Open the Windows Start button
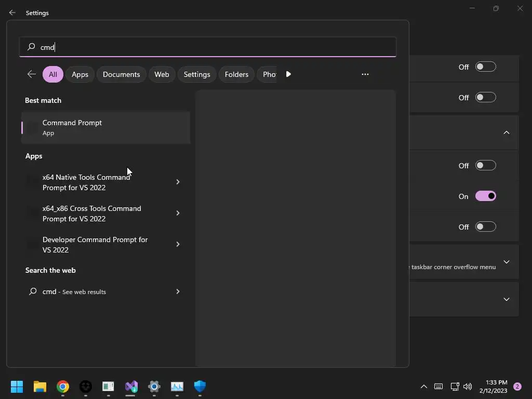This screenshot has height=399, width=532. (17, 386)
